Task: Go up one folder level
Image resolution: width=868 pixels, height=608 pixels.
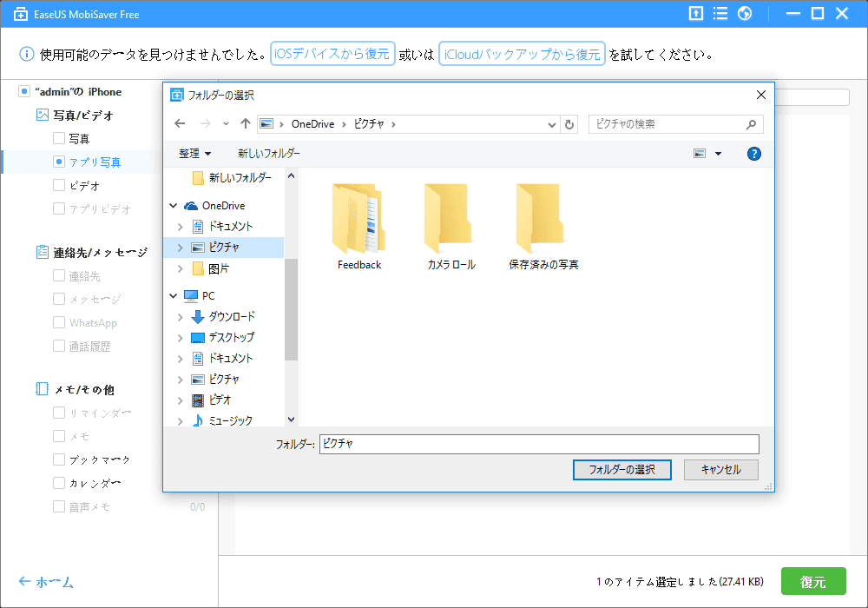Action: click(x=246, y=123)
